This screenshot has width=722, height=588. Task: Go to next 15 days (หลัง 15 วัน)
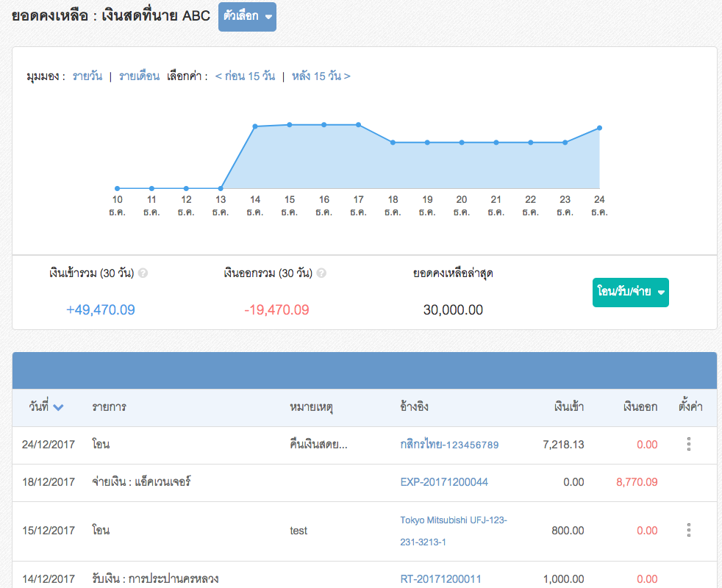(x=321, y=76)
